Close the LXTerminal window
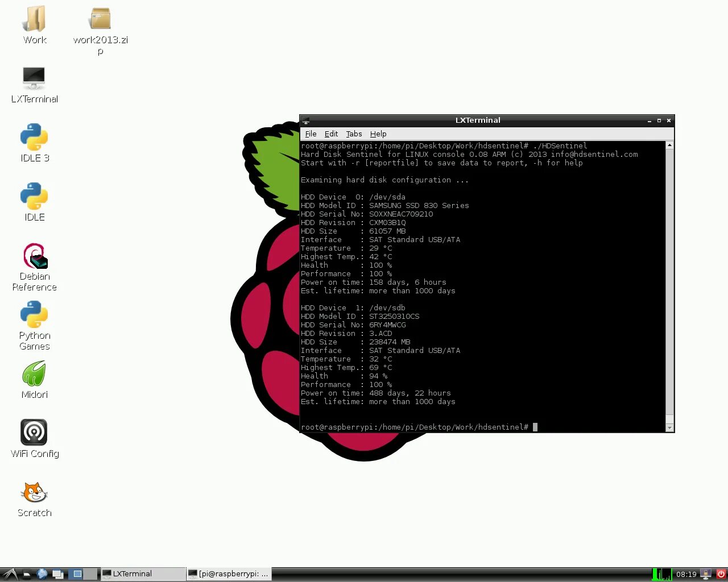The image size is (728, 582). [669, 120]
